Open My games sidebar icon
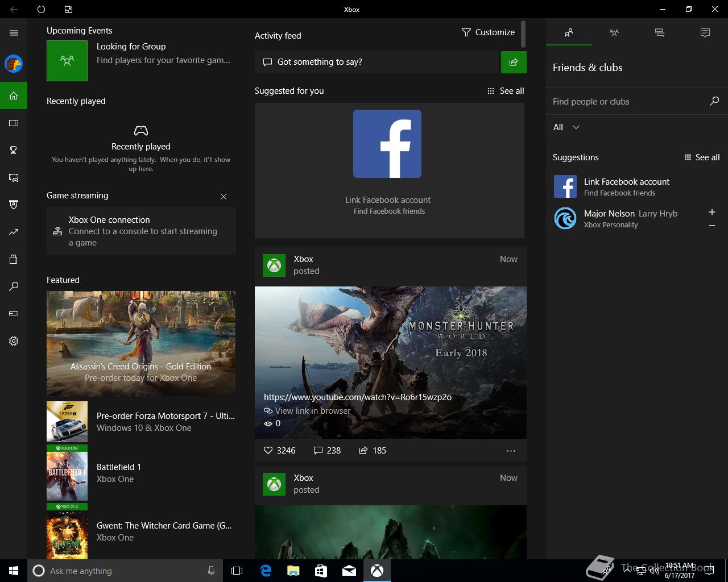 [14, 123]
